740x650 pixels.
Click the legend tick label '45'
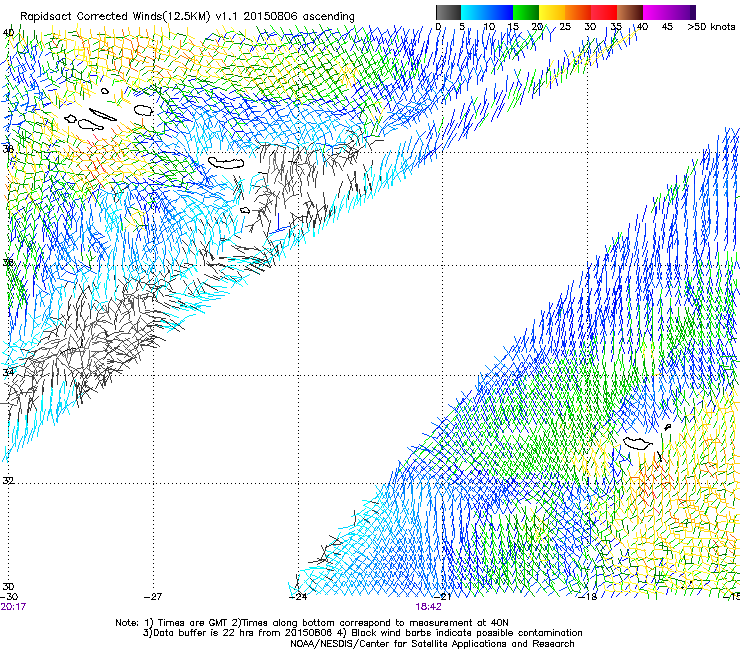tap(667, 27)
